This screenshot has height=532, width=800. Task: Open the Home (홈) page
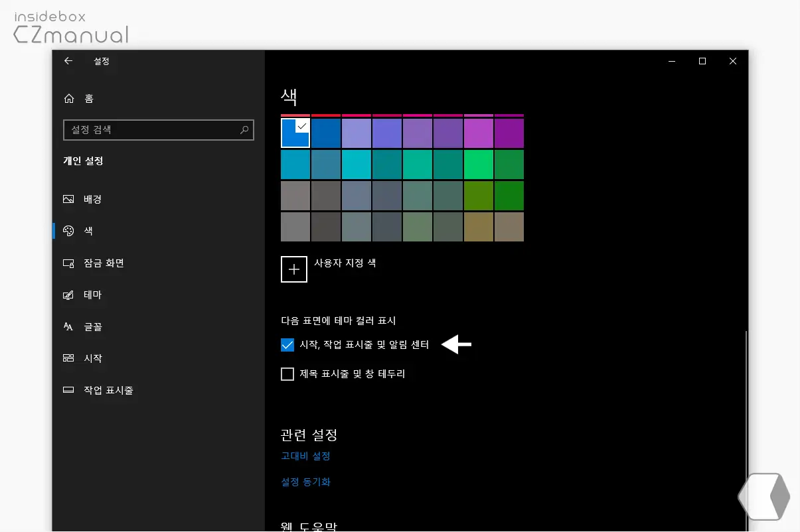pyautogui.click(x=79, y=99)
